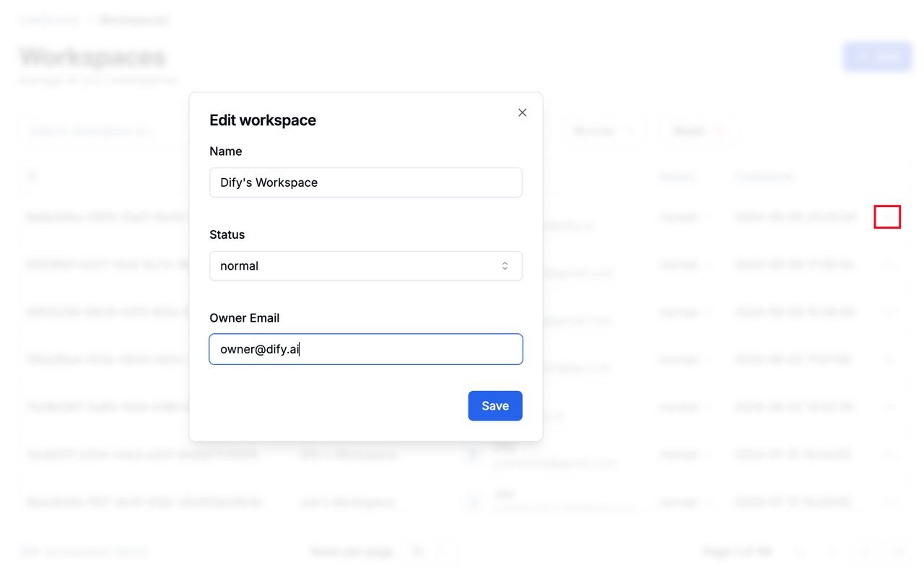This screenshot has height=585, width=924.
Task: Click the blue Add button behind the dialog
Action: (x=877, y=57)
